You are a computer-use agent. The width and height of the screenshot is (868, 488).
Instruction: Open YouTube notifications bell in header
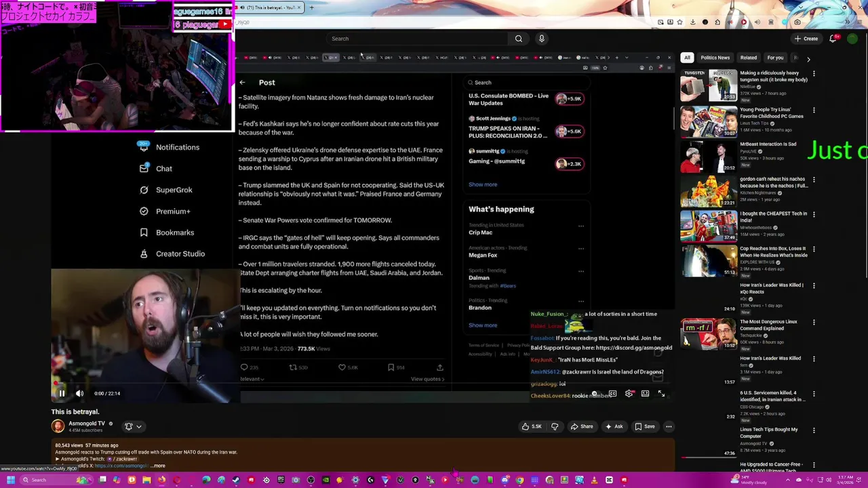[833, 39]
